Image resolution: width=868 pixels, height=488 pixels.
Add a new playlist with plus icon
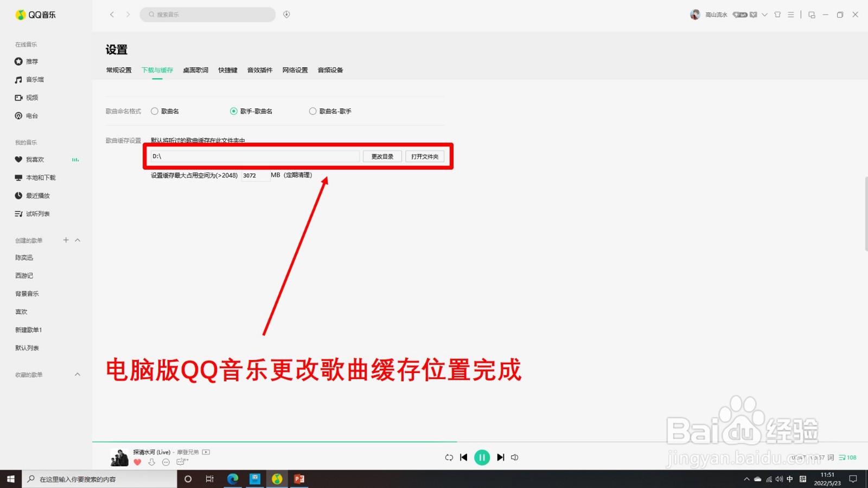coord(66,240)
